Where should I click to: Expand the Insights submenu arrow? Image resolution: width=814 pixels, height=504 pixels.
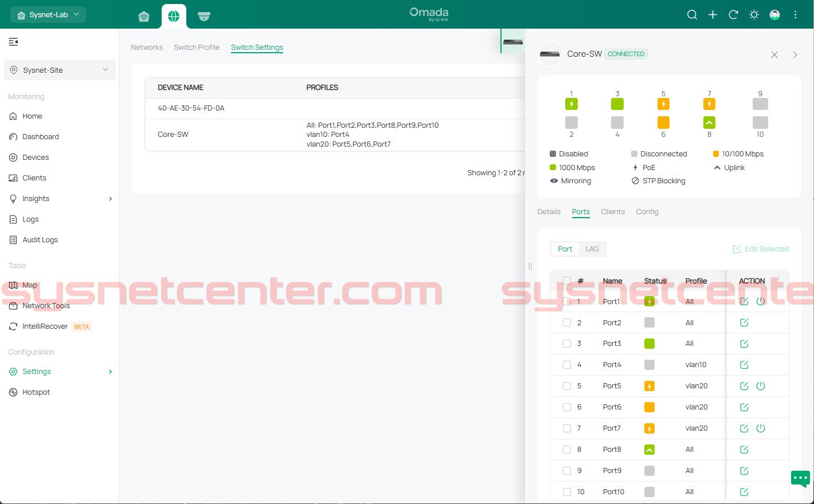coord(110,199)
